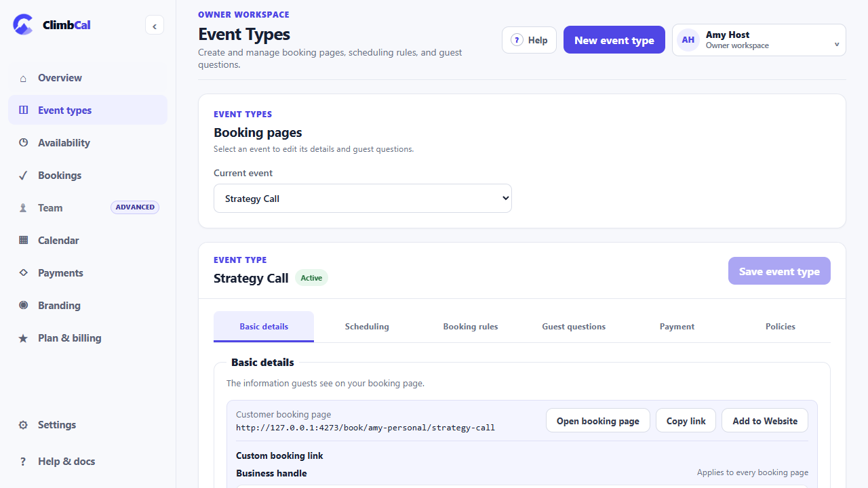
Task: Go to Availability in the sidebar
Action: click(x=87, y=143)
